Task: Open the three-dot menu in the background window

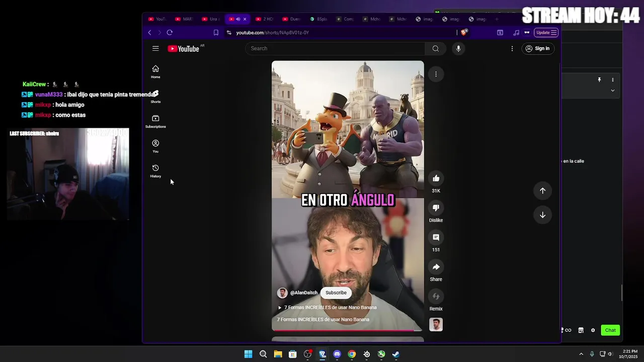Action: tap(613, 79)
